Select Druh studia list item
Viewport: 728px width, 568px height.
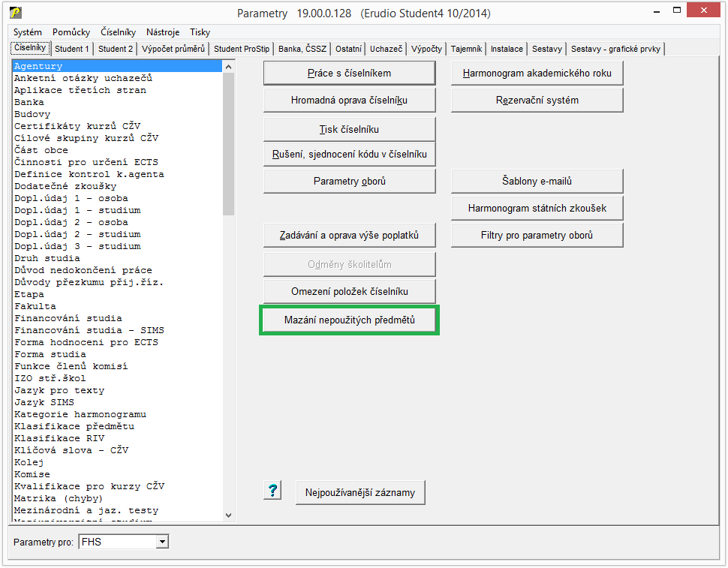(47, 258)
